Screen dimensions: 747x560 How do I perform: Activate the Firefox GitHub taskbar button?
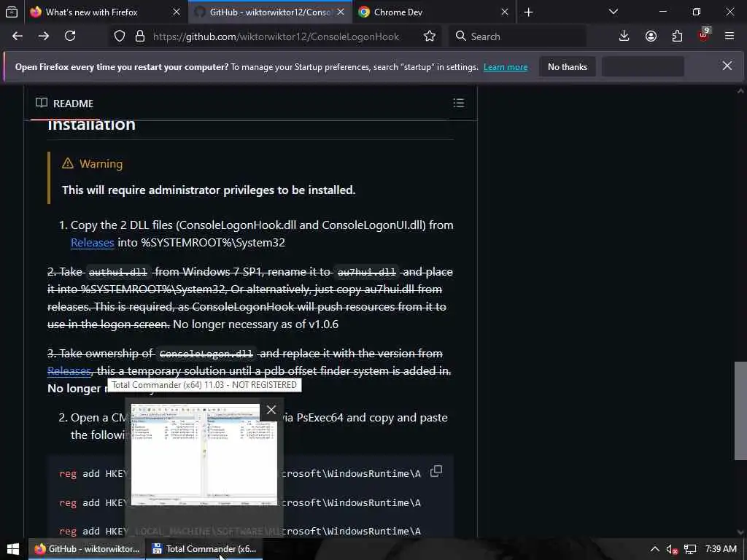click(88, 549)
